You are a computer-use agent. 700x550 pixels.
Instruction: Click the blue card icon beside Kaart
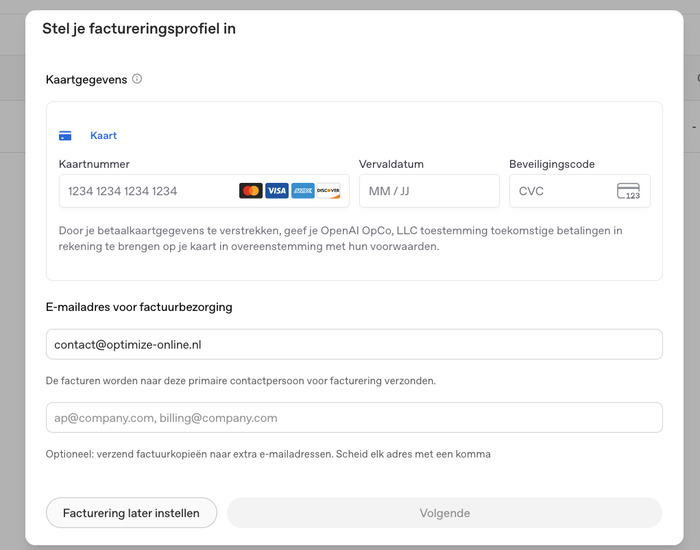(65, 136)
